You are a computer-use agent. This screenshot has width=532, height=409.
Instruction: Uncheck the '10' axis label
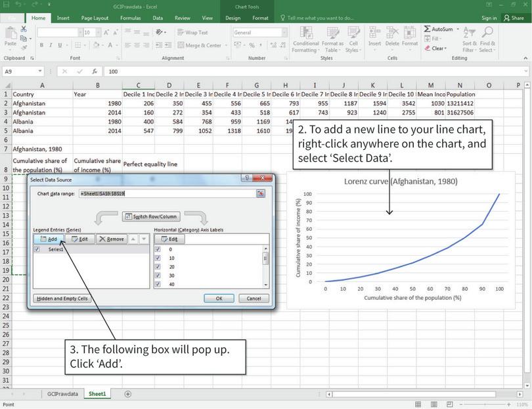(158, 258)
